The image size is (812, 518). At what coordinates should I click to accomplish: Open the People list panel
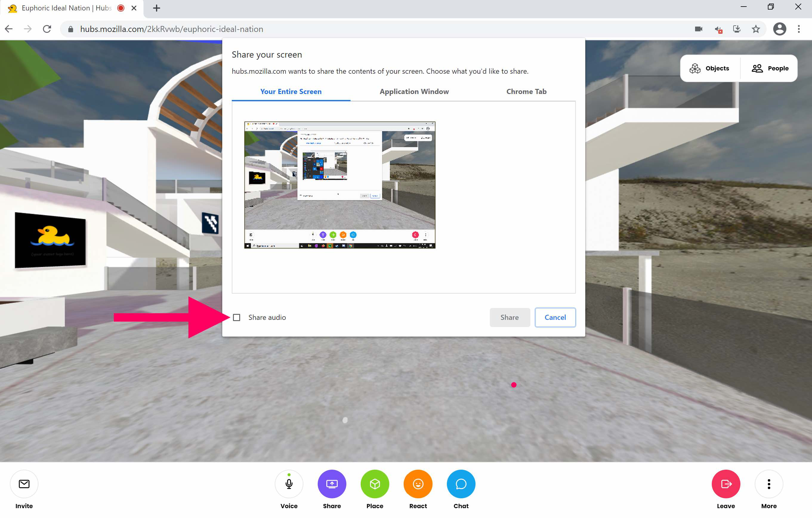point(770,68)
